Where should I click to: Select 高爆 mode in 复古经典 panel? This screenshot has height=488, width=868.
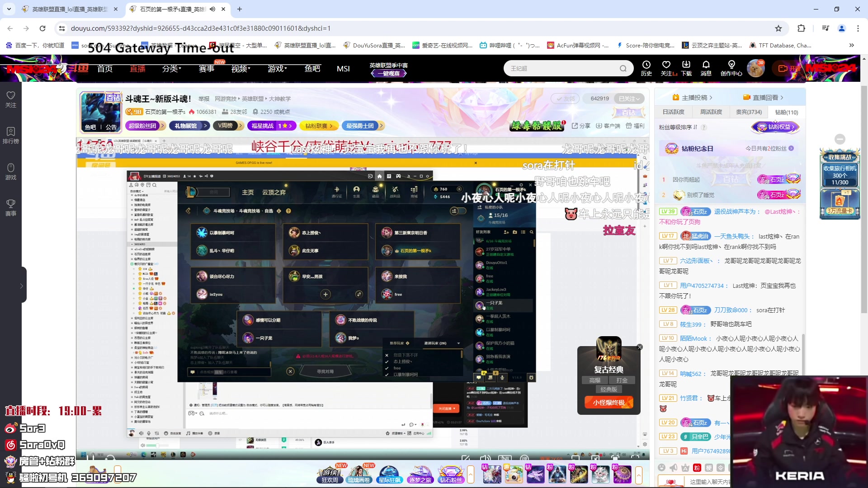click(x=595, y=380)
